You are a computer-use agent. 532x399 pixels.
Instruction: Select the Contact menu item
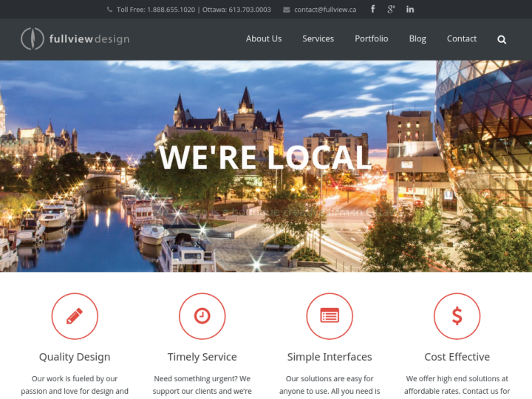click(462, 38)
